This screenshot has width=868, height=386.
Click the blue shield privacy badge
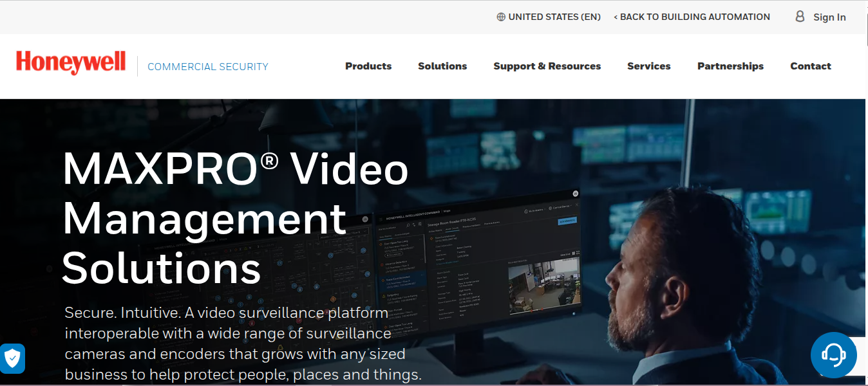(x=12, y=358)
